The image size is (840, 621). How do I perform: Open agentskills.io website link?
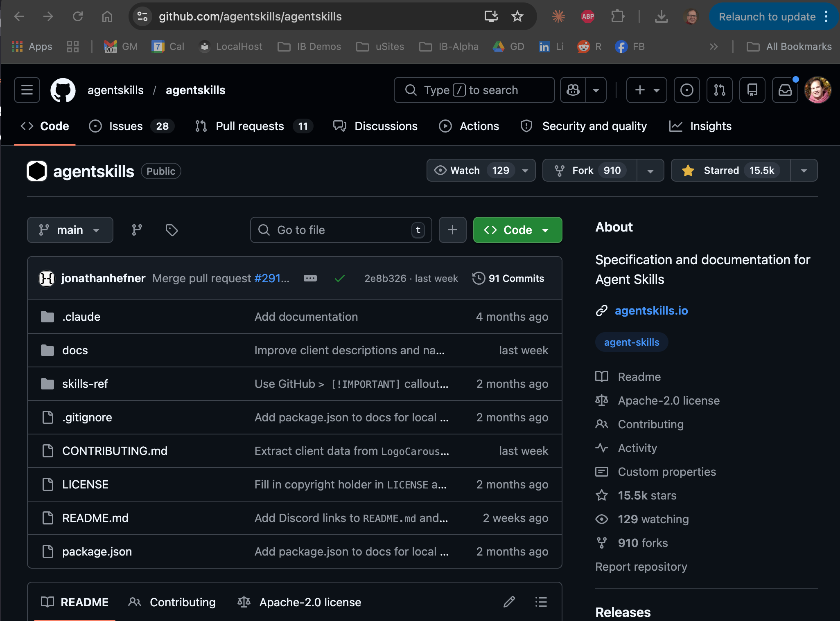pos(651,310)
